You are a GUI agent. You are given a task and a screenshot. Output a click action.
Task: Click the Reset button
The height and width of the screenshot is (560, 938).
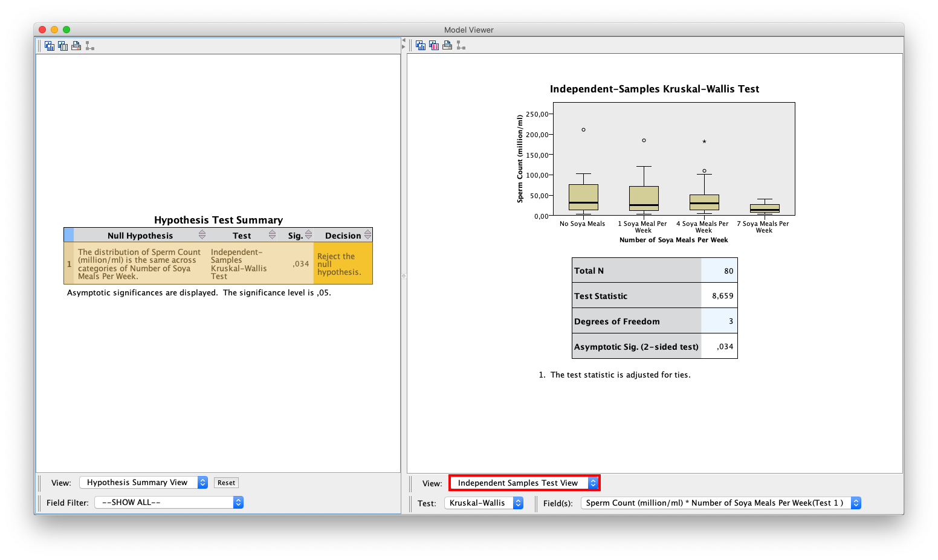(227, 483)
